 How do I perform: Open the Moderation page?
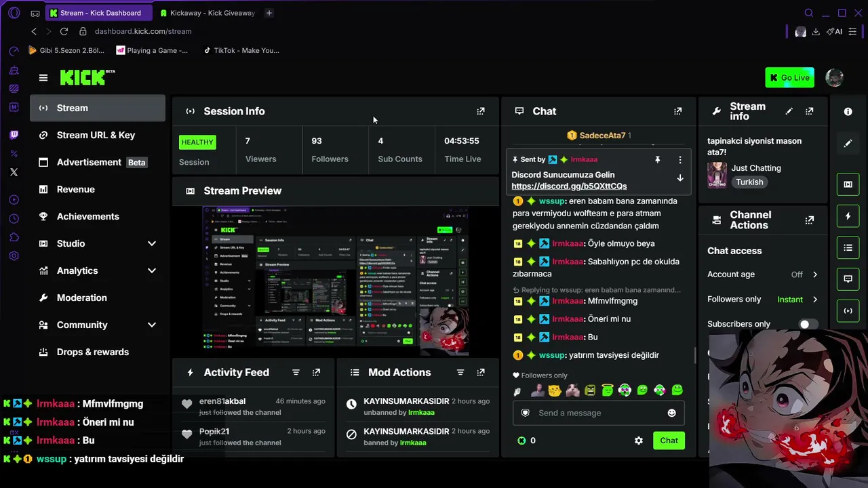click(98, 298)
